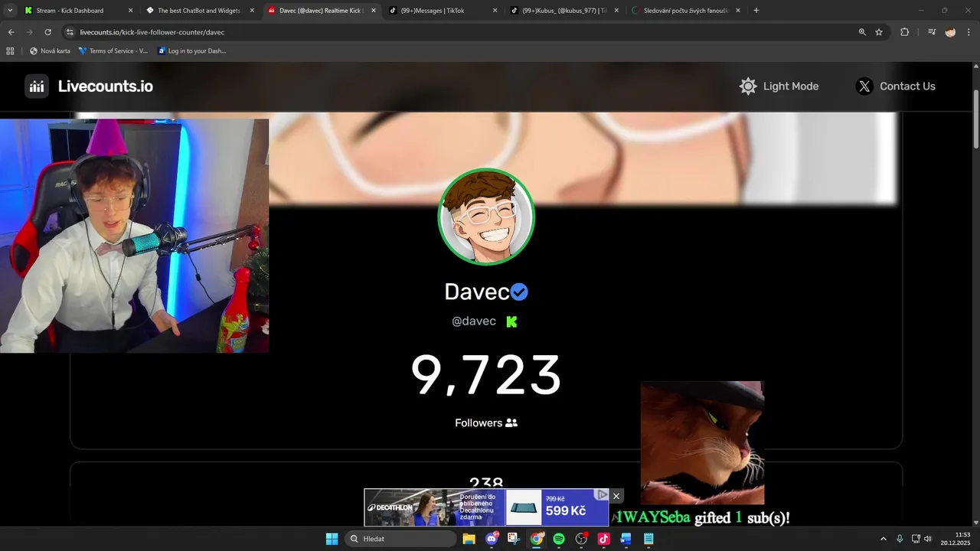Image resolution: width=980 pixels, height=551 pixels.
Task: Switch to the (99+)Kubus_ (@kubus_977) TikTok tab
Action: coord(564,11)
